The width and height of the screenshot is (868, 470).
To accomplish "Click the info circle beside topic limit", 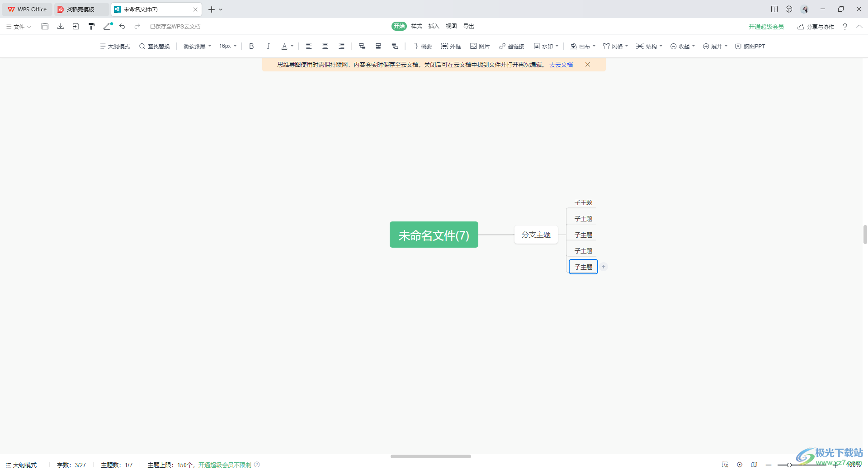I will click(x=257, y=465).
